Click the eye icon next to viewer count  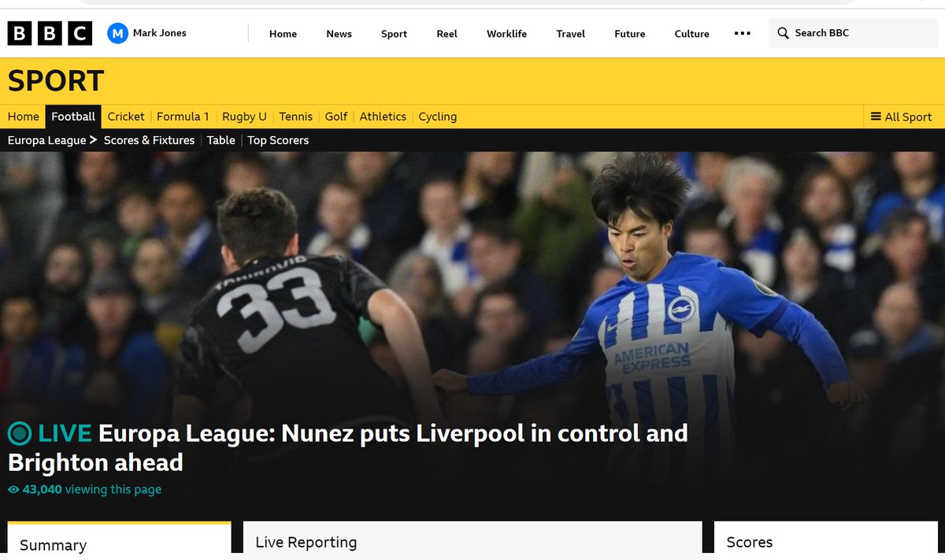click(12, 489)
